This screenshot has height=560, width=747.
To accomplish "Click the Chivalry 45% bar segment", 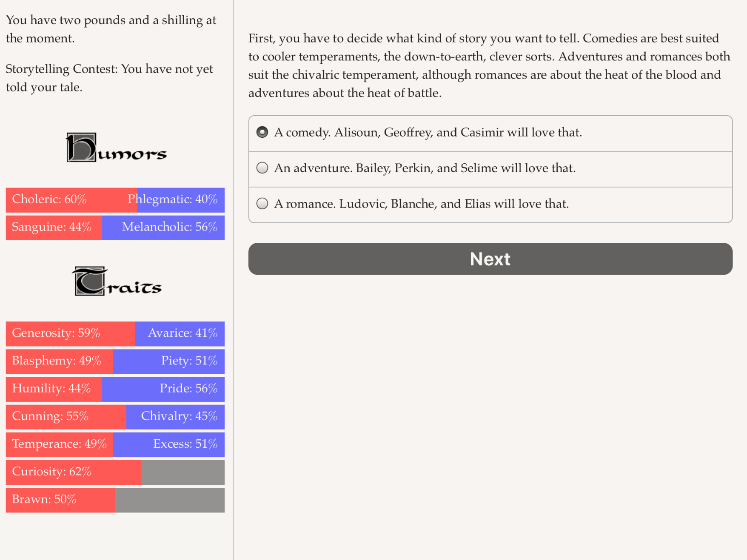I will click(175, 417).
